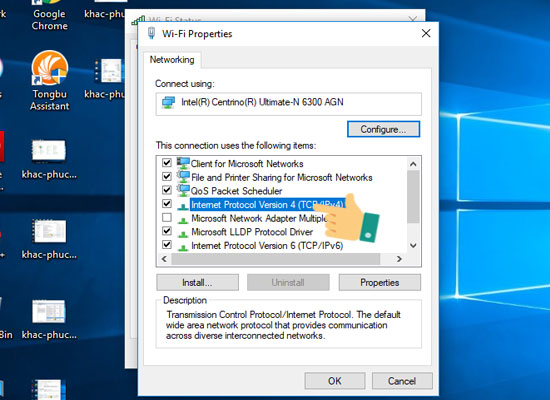Screen dimensions: 550x400
Task: Switch to the Networking tab
Action: click(172, 60)
